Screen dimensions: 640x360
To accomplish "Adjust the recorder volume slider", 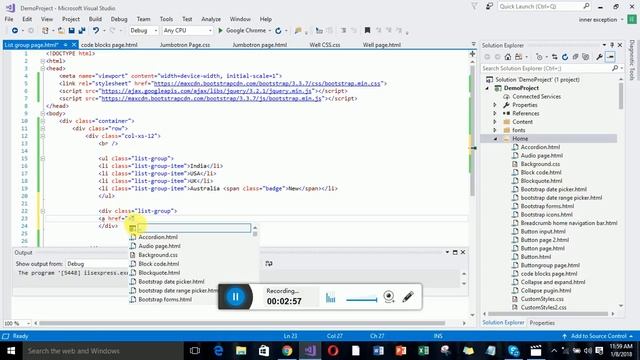I will click(x=362, y=300).
